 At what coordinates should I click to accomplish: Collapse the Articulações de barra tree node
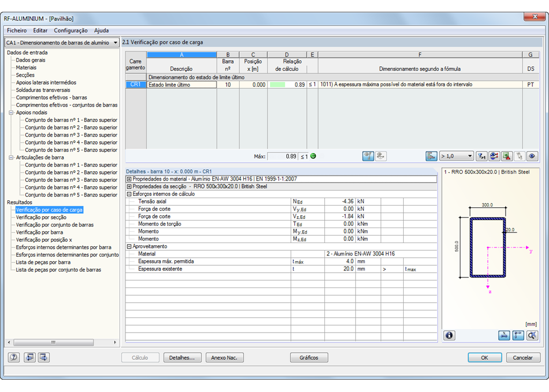[11, 157]
